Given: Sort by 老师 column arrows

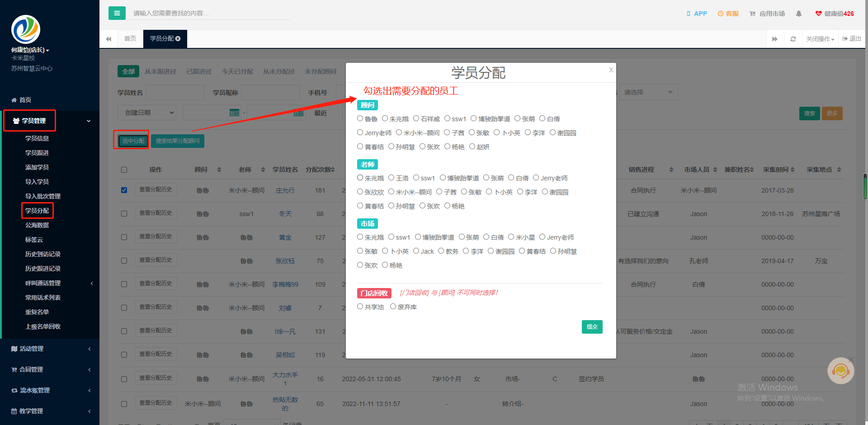Looking at the screenshot, I should [263, 170].
